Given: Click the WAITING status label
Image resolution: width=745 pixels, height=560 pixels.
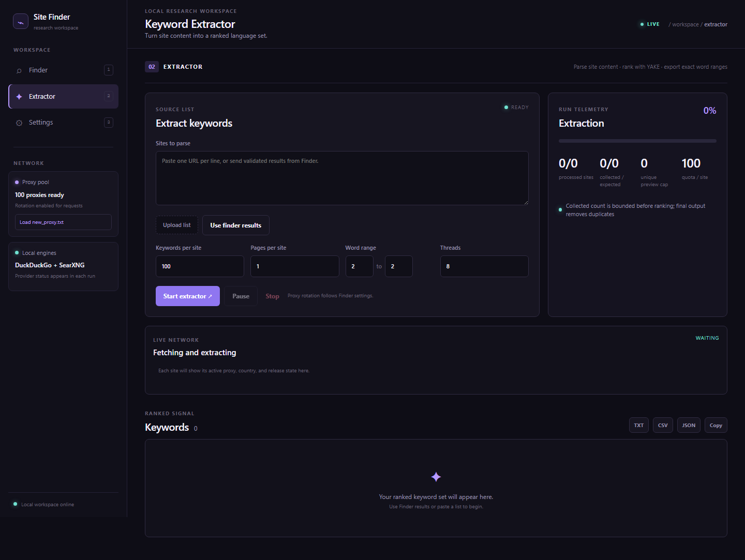Looking at the screenshot, I should point(707,338).
